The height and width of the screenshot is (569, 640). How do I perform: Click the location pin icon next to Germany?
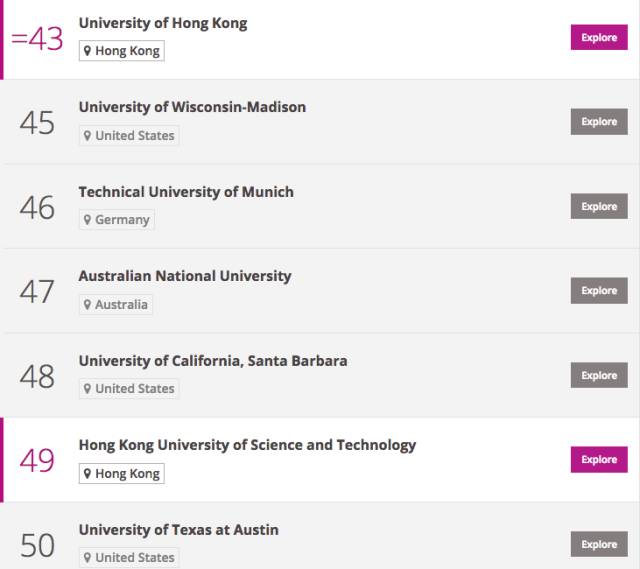pos(87,220)
